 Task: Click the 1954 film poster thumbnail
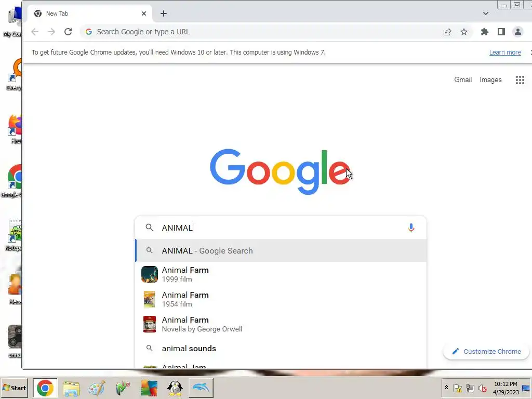[150, 299]
